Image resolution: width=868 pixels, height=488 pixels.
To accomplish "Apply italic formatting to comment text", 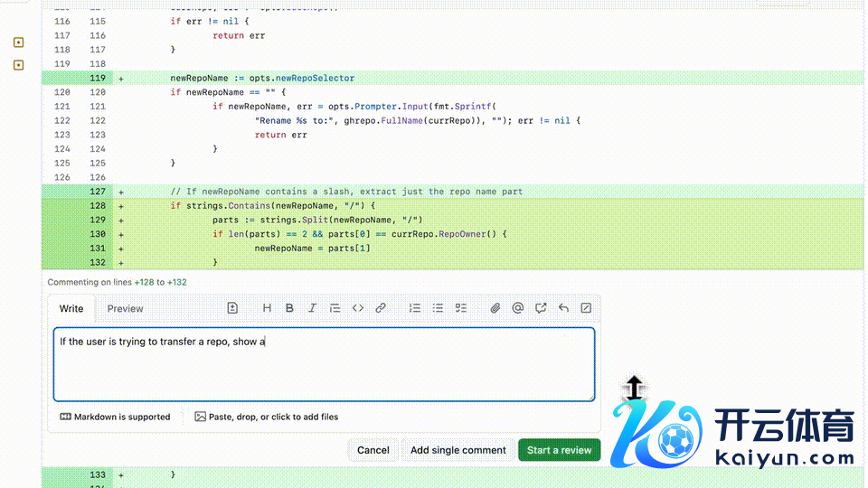I will (x=312, y=308).
